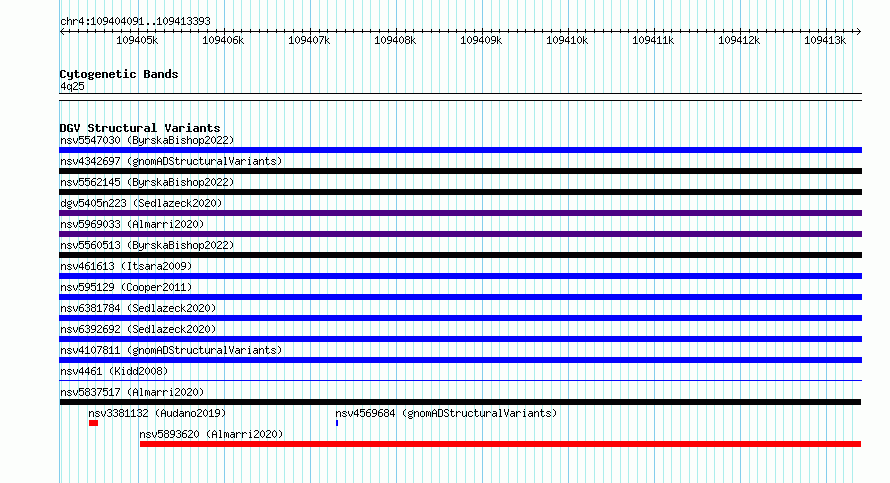Click the purple bar under dgv5405n223
Screen dimensions: 890x483
coord(460,213)
